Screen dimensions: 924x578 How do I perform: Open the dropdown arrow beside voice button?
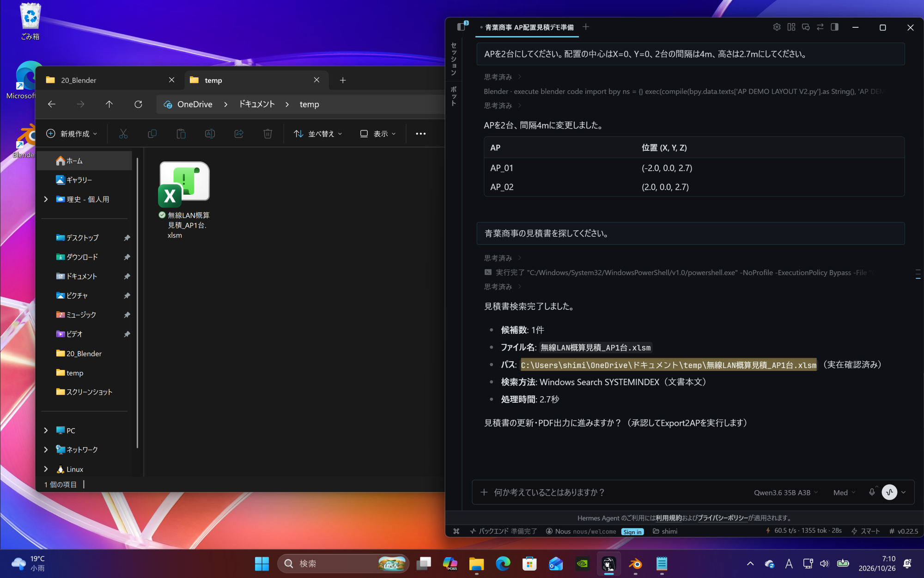tap(904, 492)
